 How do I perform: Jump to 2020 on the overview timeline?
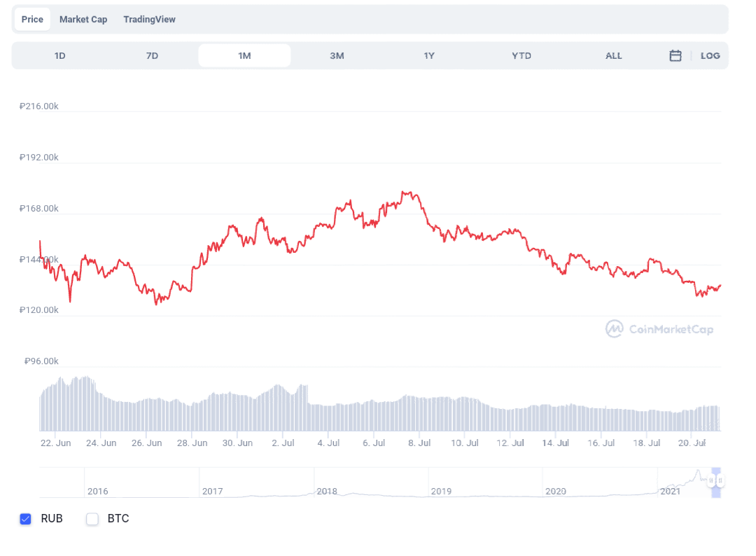(555, 491)
